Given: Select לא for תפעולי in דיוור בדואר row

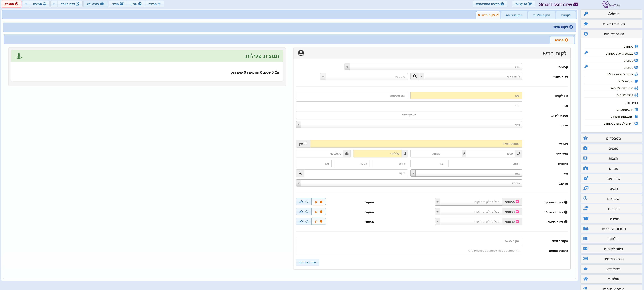Looking at the screenshot, I should coord(304,221).
